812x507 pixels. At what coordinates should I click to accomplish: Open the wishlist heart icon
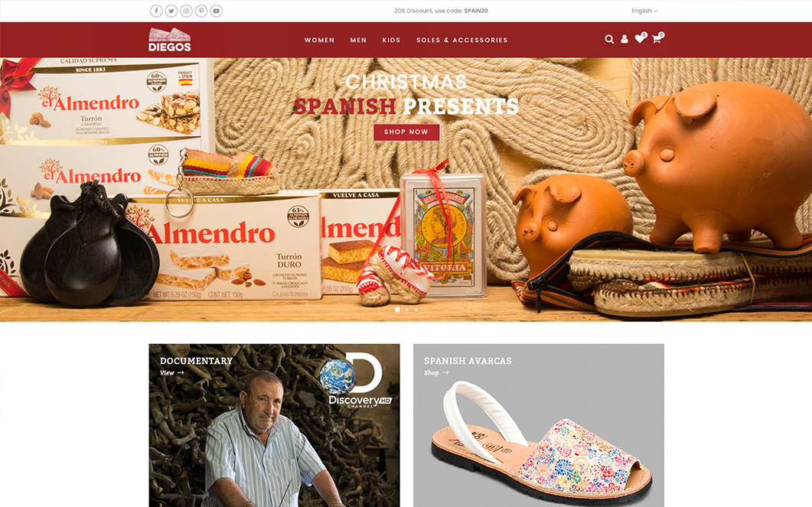click(641, 38)
